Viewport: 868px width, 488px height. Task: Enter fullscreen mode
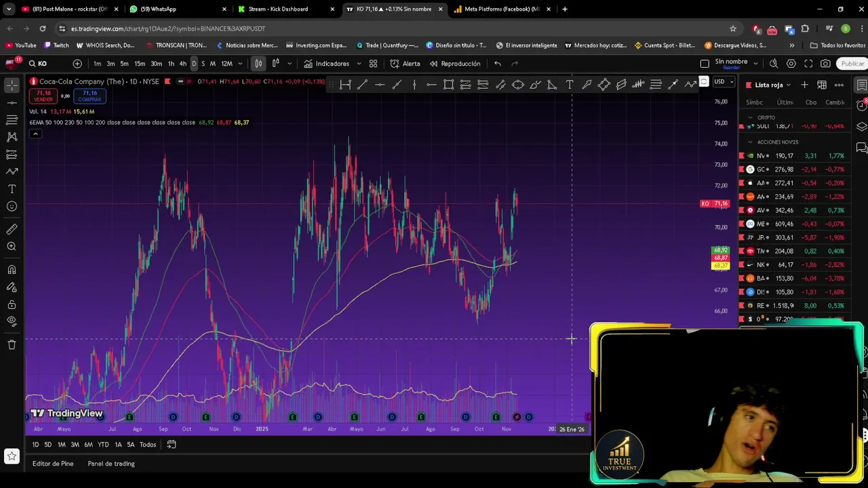pos(808,64)
